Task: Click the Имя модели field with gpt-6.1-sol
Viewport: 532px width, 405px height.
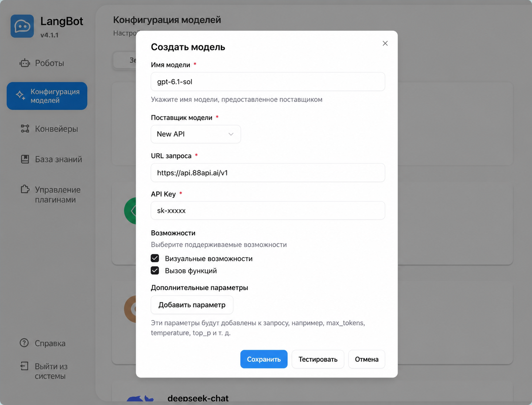Action: pyautogui.click(x=268, y=81)
